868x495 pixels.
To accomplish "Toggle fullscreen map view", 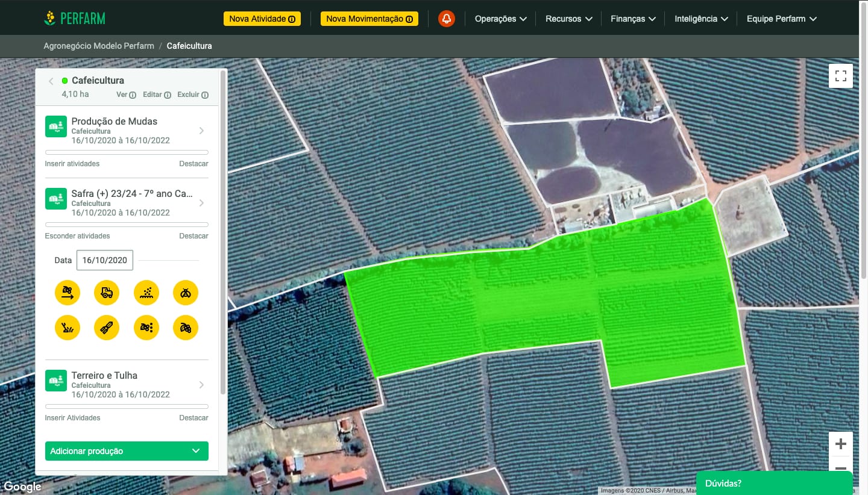I will click(x=841, y=76).
